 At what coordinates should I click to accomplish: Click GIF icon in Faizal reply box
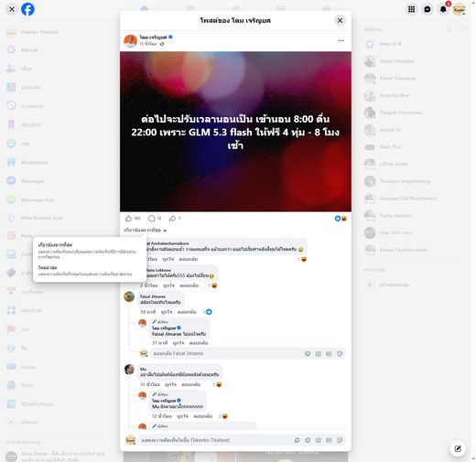329,354
